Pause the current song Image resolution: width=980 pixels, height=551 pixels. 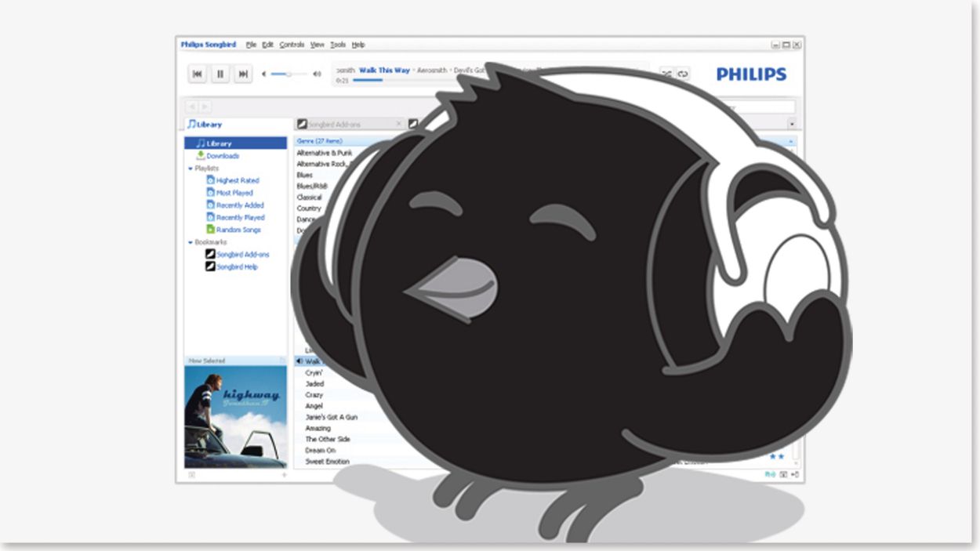coord(220,74)
